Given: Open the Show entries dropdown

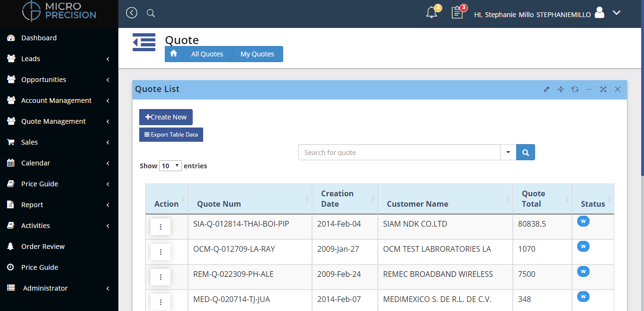Looking at the screenshot, I should 170,165.
